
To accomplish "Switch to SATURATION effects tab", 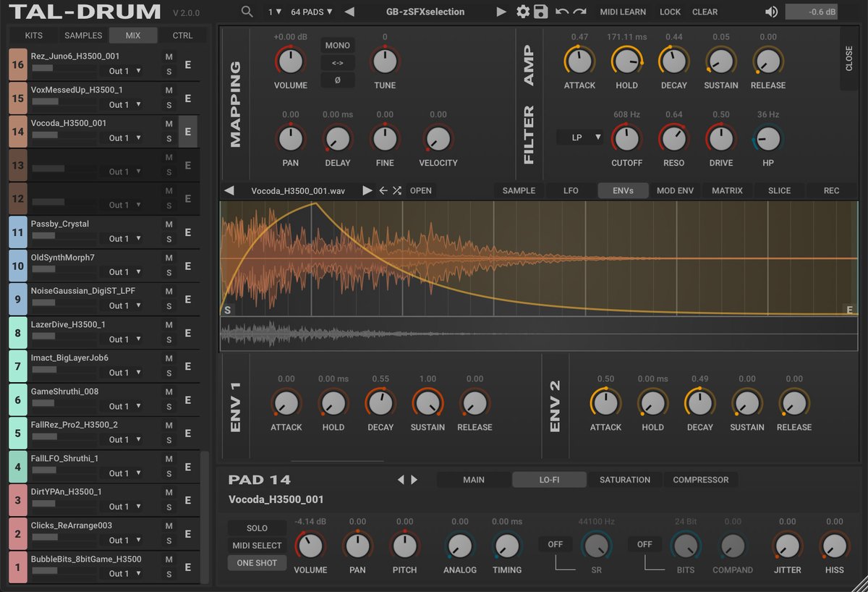I will [x=625, y=479].
